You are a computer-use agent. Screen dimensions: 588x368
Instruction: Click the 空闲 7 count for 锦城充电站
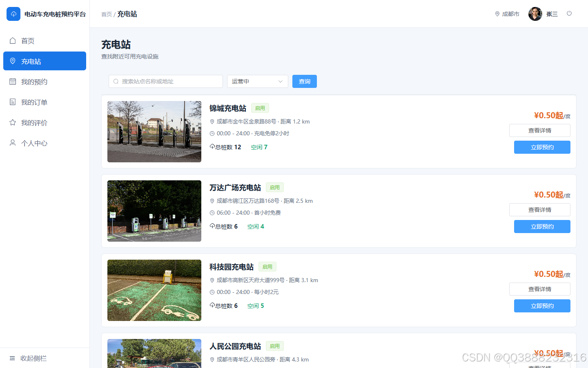(x=259, y=147)
